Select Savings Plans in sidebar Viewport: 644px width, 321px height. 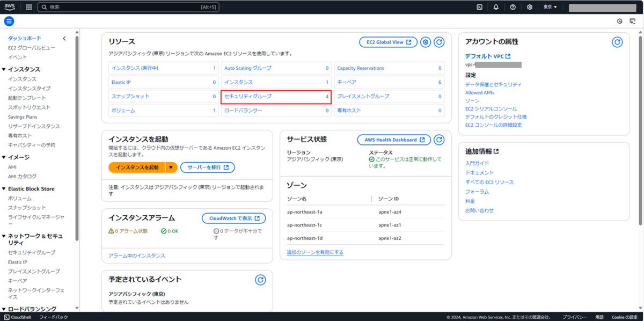23,117
